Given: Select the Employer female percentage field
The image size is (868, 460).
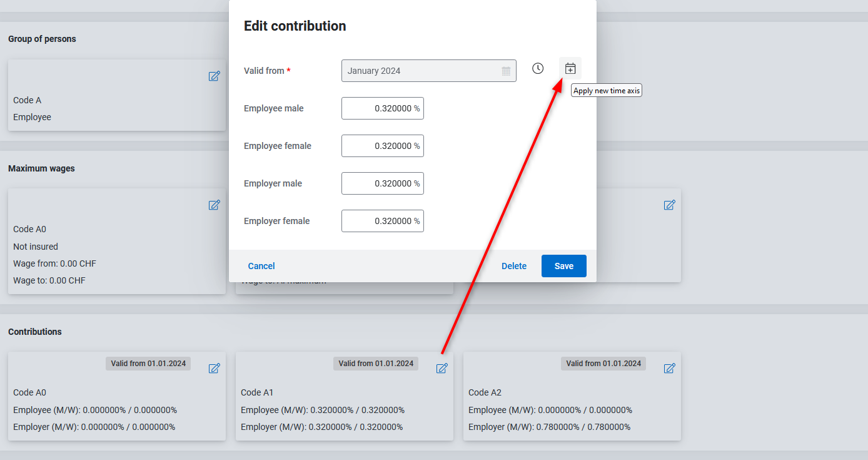Looking at the screenshot, I should [382, 221].
